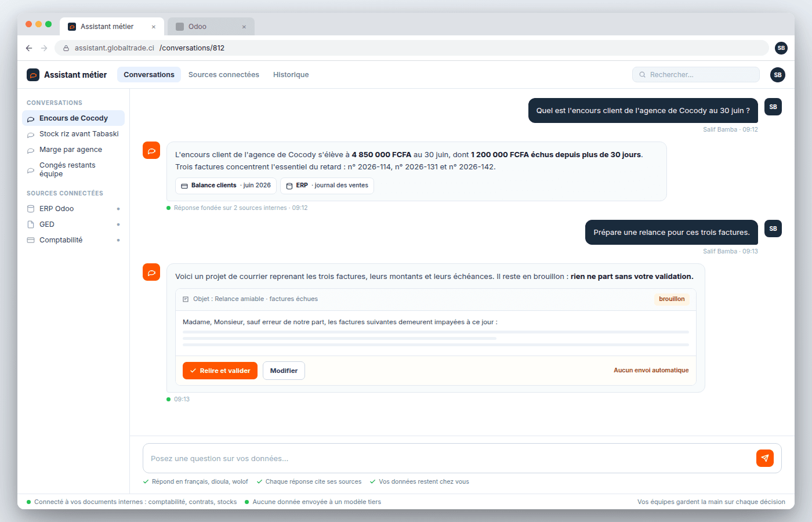Click the 'Prépare une relance' message bubble
Image resolution: width=812 pixels, height=522 pixels.
672,233
